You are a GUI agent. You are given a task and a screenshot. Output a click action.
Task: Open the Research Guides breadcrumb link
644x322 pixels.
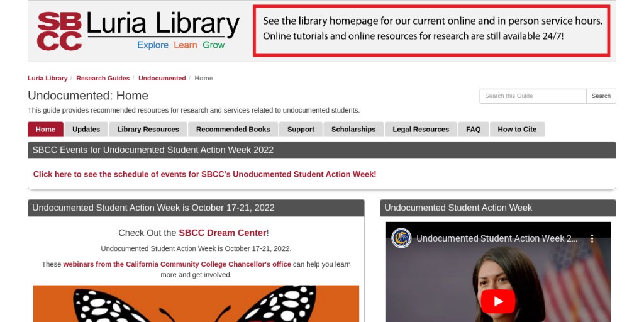click(x=103, y=79)
